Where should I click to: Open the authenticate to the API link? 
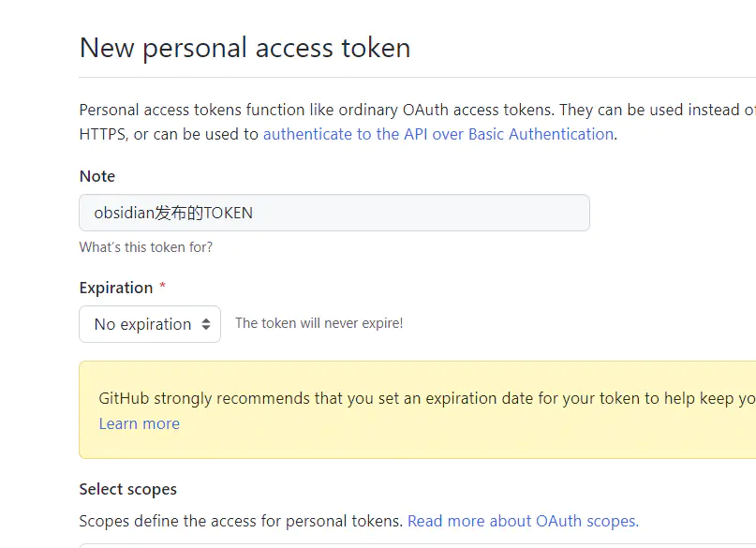coord(437,134)
